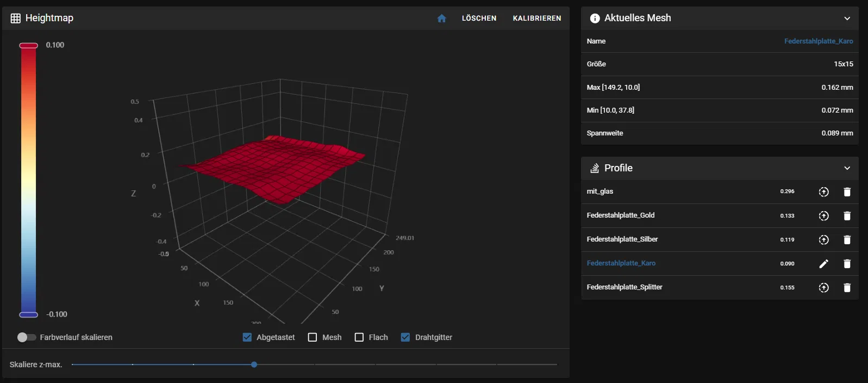Delete the Federstahlplatte_Silber profile
The image size is (868, 383).
[x=847, y=239]
